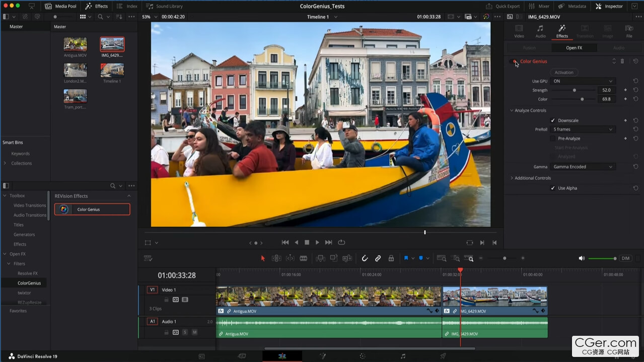Toggle loop playback icon
This screenshot has width=644, height=362.
pos(341,243)
